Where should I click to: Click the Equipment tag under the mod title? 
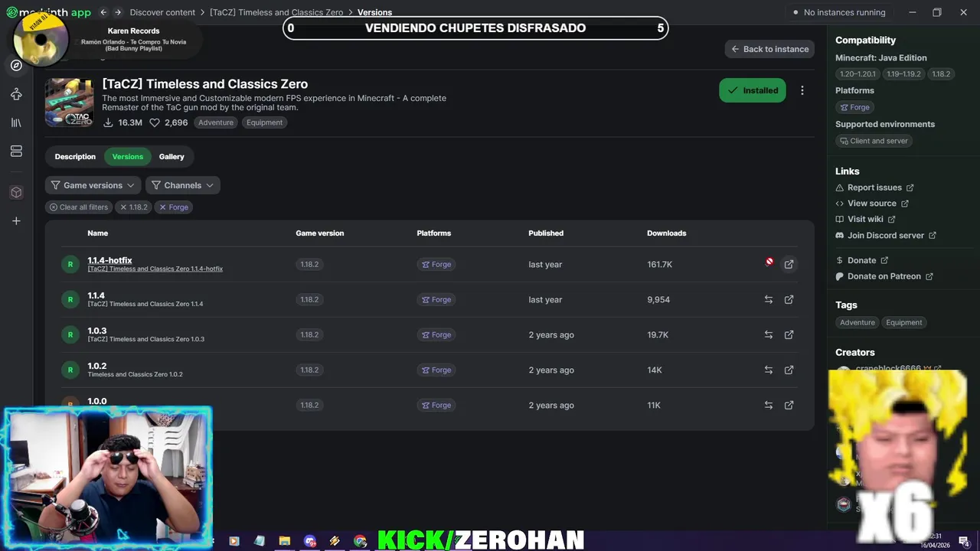pyautogui.click(x=264, y=122)
